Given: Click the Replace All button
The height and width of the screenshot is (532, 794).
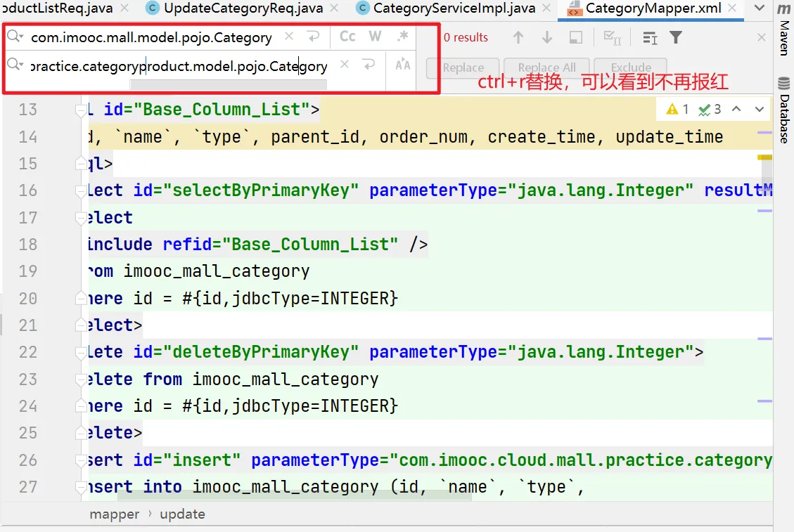Looking at the screenshot, I should 546,67.
